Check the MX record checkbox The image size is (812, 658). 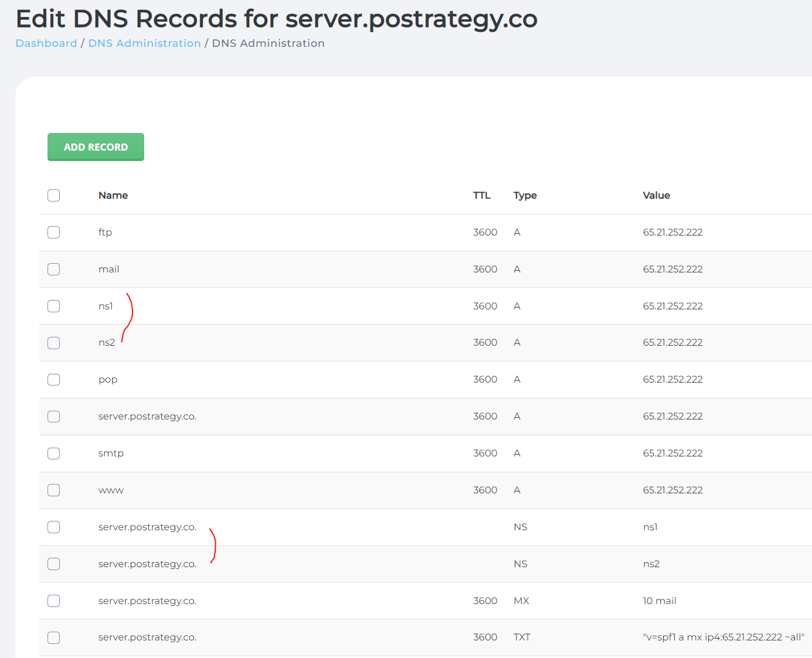(54, 601)
